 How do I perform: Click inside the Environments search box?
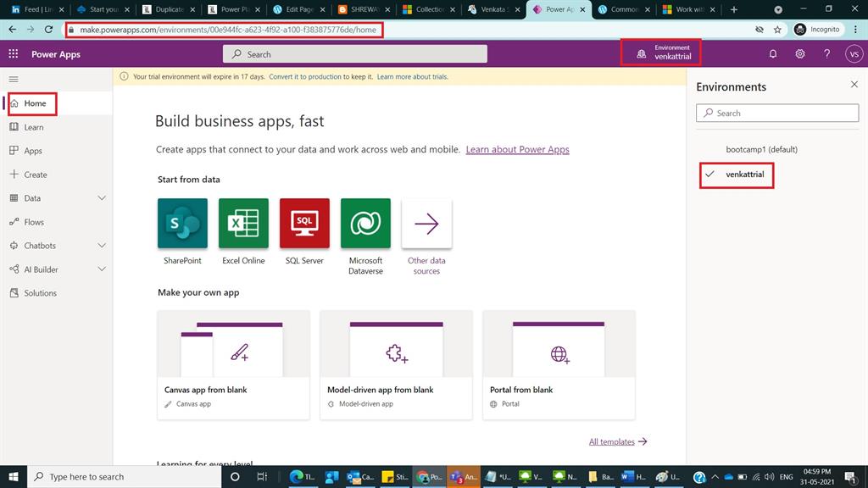pos(777,112)
